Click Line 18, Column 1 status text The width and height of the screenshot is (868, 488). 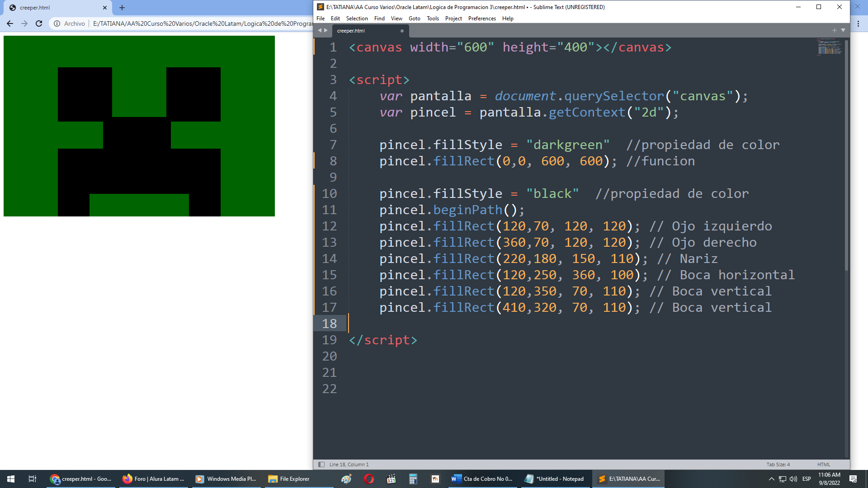[349, 465]
